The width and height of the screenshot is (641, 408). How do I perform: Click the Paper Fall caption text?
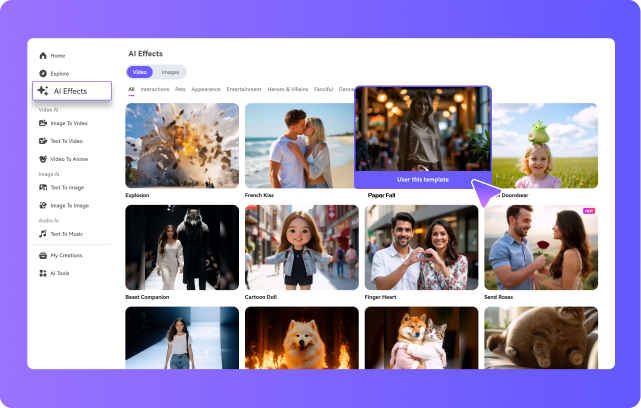381,195
